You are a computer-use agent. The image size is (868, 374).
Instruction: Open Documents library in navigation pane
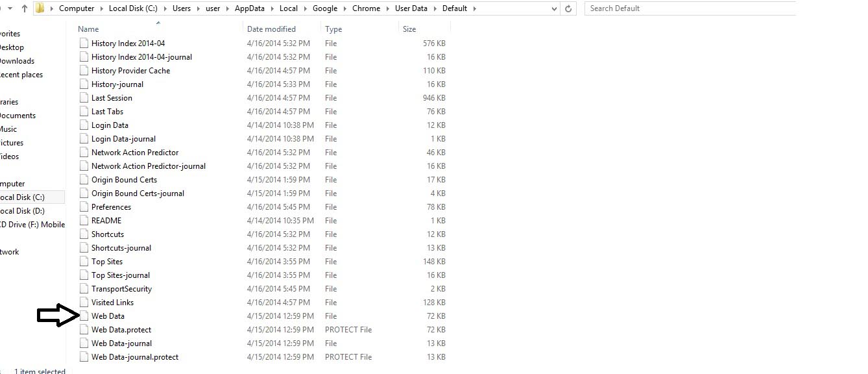18,115
